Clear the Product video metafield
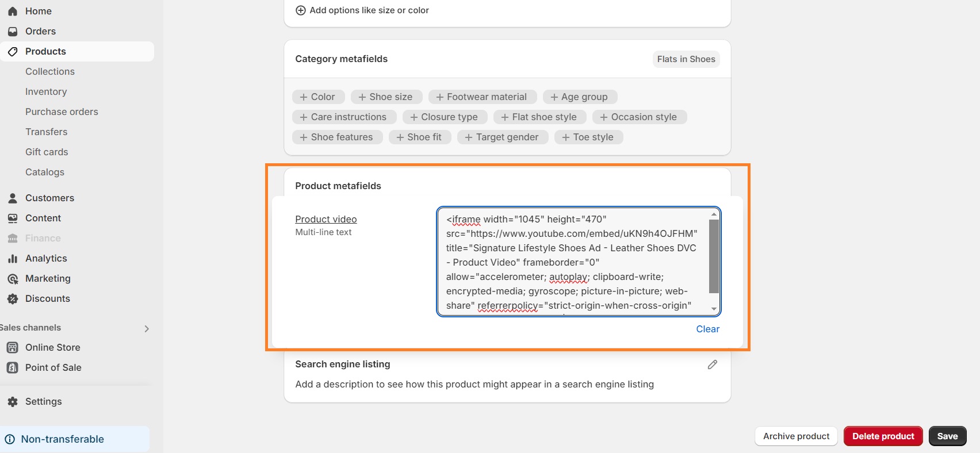The height and width of the screenshot is (453, 980). tap(707, 329)
